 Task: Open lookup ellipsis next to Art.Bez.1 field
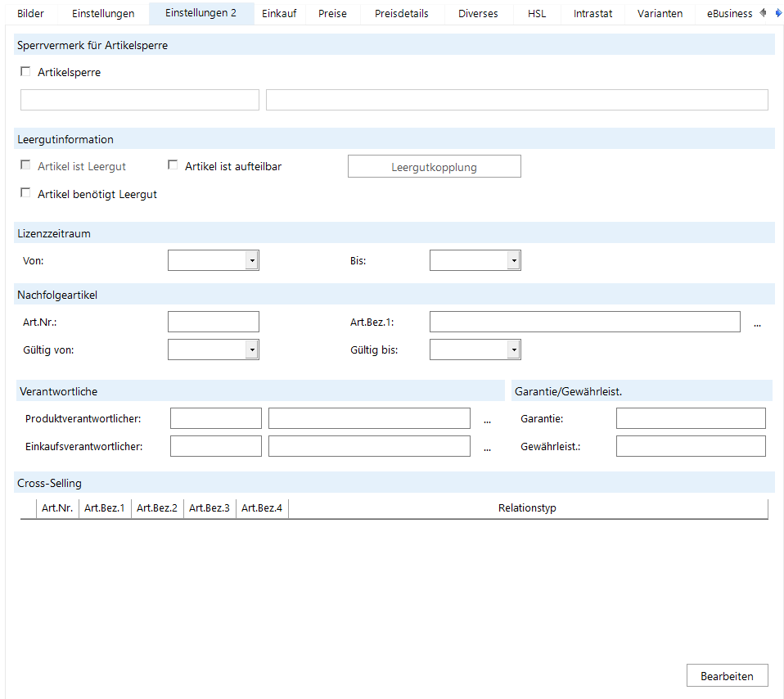click(x=757, y=322)
